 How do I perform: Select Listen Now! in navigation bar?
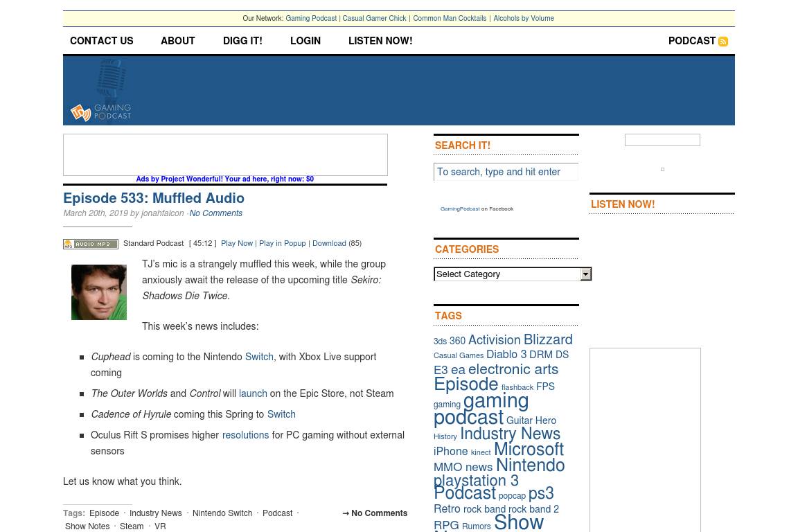[380, 42]
